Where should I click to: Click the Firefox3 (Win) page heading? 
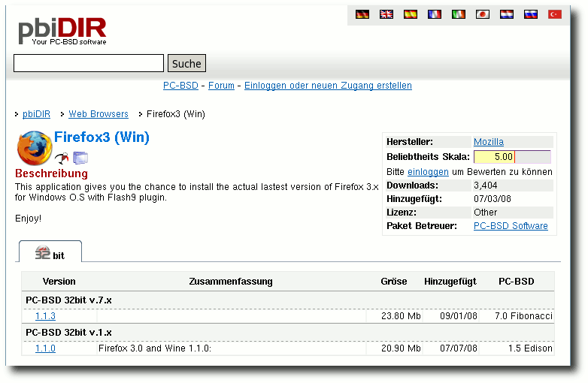(102, 137)
